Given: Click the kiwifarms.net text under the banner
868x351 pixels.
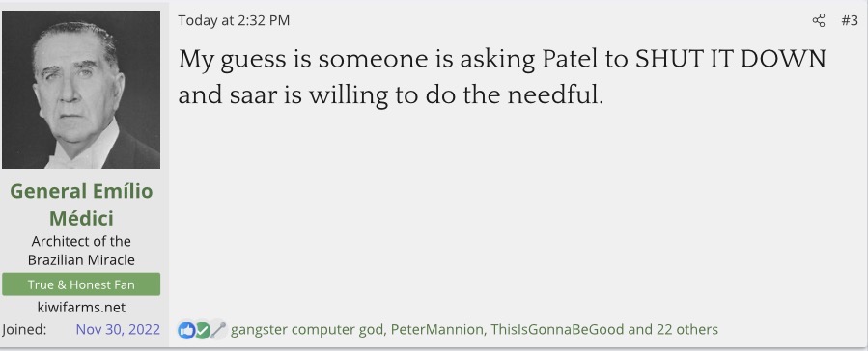Looking at the screenshot, I should pos(81,308).
